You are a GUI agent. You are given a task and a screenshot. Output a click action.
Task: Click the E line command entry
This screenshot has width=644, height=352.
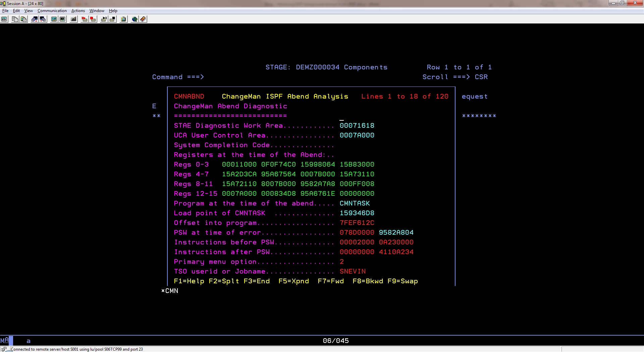(x=154, y=106)
